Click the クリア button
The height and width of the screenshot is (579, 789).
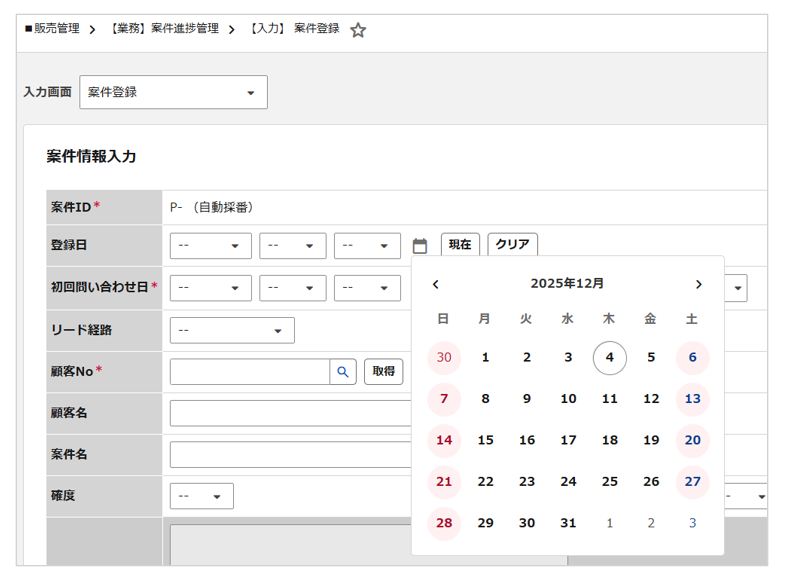click(x=513, y=244)
